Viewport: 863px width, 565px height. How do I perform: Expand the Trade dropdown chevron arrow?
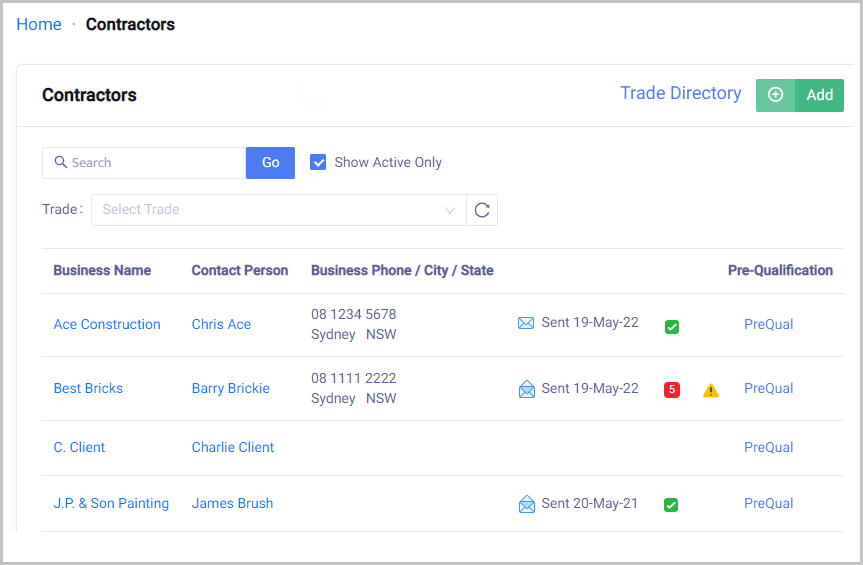click(x=450, y=210)
